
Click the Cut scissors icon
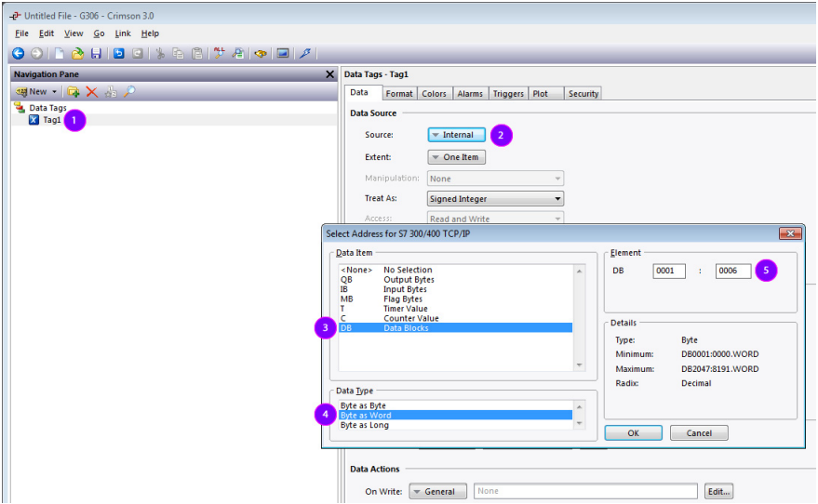pos(160,53)
